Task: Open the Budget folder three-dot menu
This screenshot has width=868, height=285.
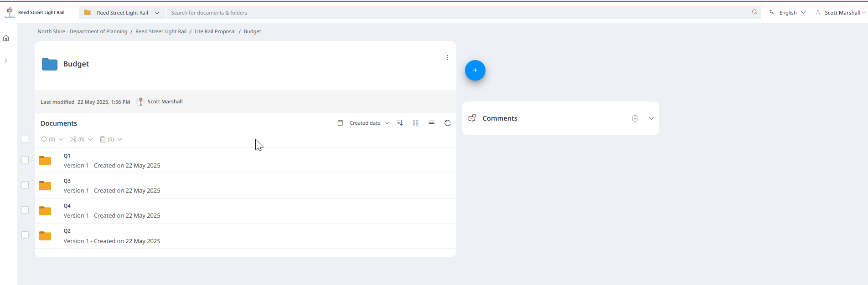Action: pyautogui.click(x=447, y=57)
